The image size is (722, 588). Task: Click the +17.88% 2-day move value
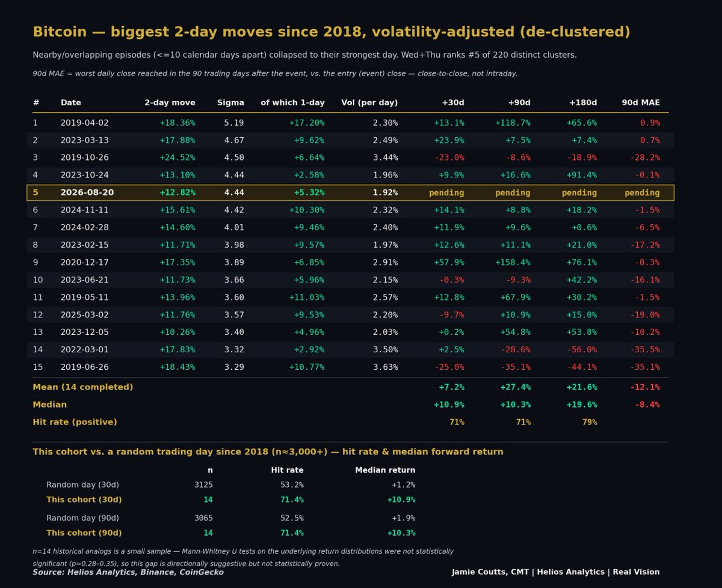coord(177,140)
